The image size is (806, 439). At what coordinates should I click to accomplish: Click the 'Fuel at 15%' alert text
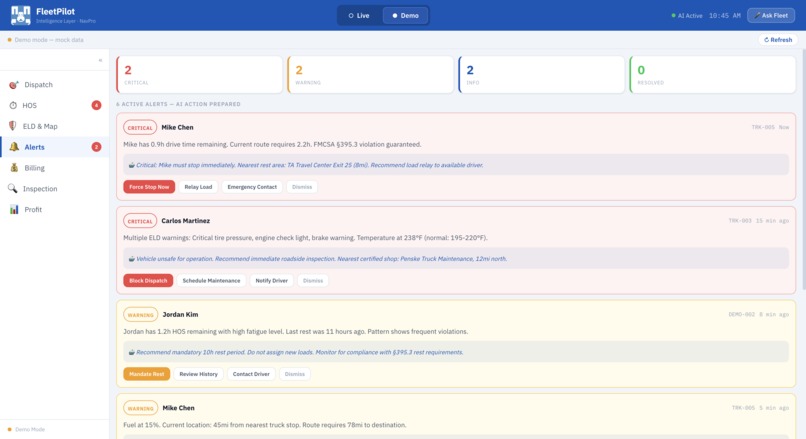[x=265, y=425]
